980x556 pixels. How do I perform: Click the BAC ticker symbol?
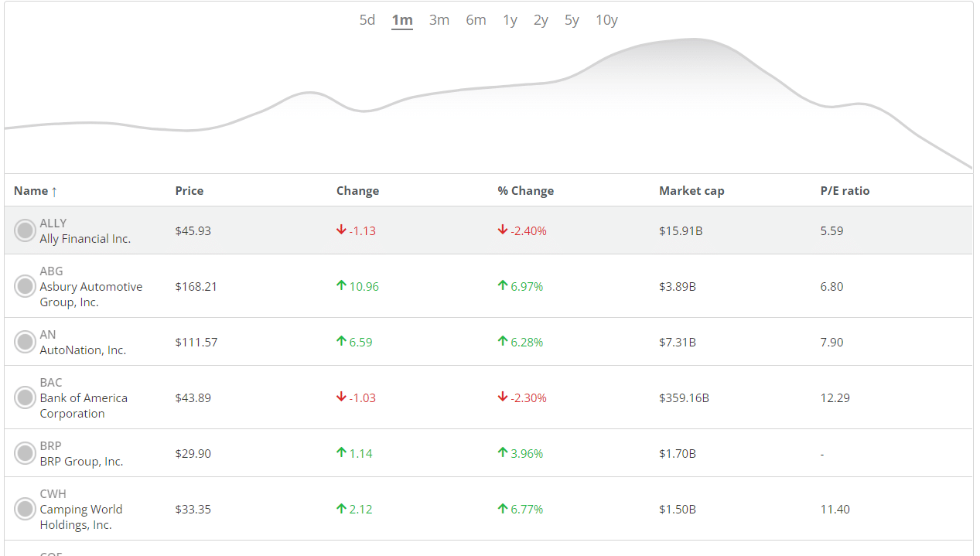coord(51,383)
